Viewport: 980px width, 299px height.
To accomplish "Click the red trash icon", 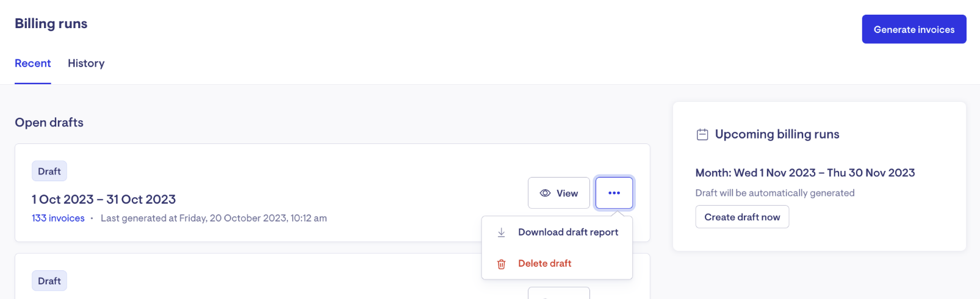I will tap(501, 264).
